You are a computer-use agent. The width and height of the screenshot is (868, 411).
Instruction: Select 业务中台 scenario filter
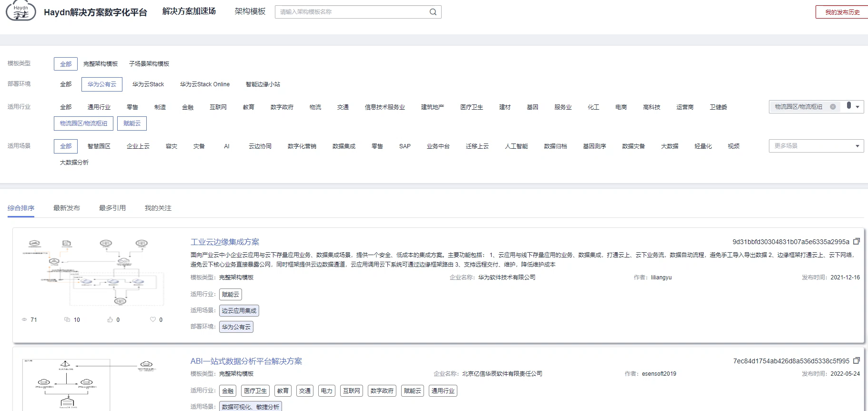point(438,146)
